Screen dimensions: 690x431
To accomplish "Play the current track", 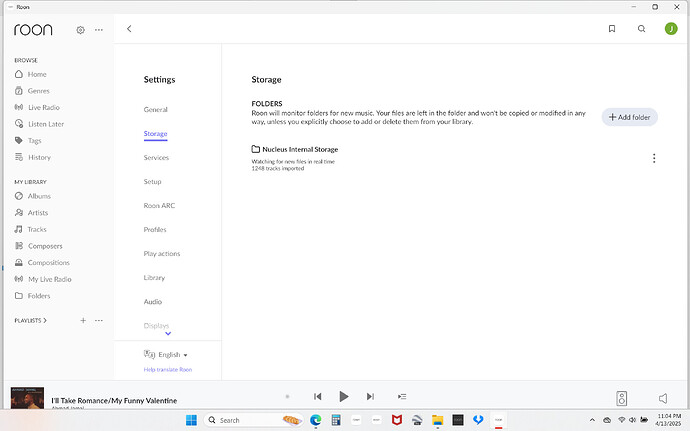I will pos(344,396).
